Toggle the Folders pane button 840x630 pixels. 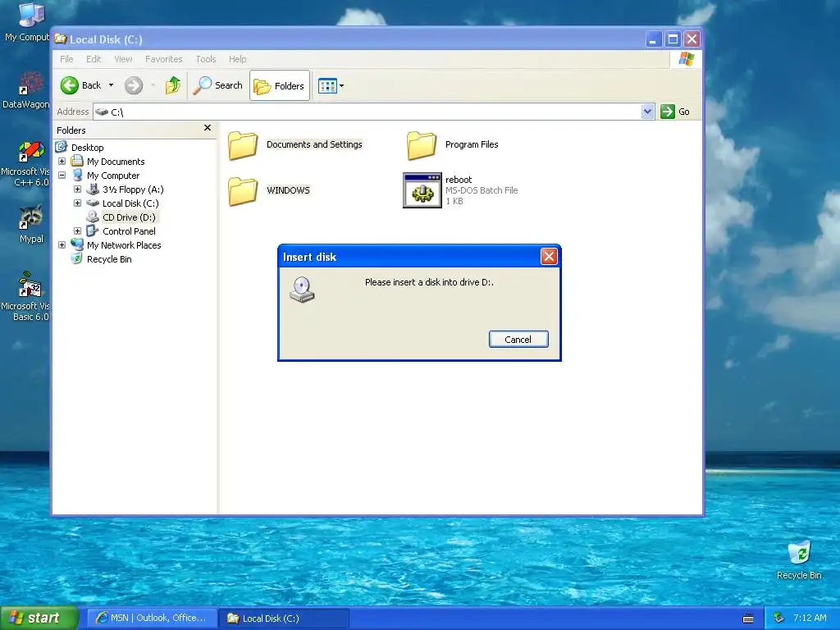279,85
